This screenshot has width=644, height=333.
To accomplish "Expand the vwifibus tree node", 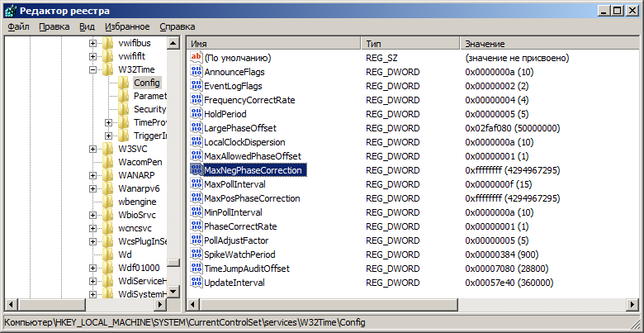I will click(x=93, y=43).
